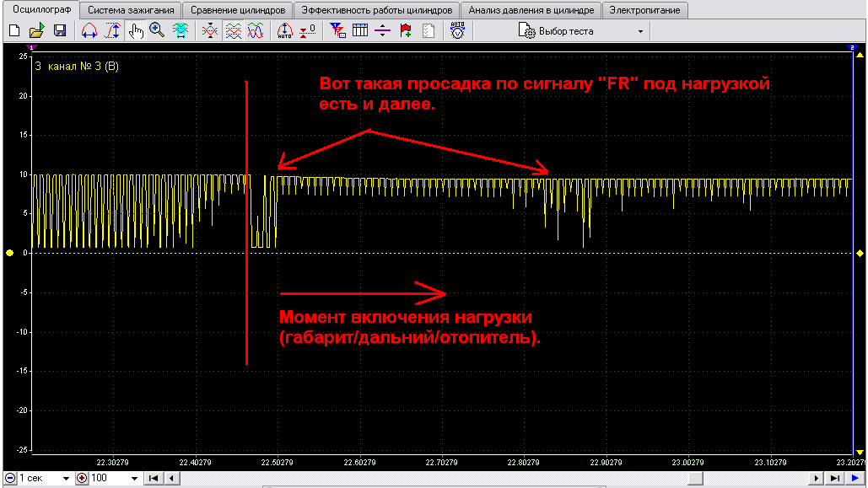Toggle the overlapped waveforms view
This screenshot has height=488, width=868.
coord(256,30)
